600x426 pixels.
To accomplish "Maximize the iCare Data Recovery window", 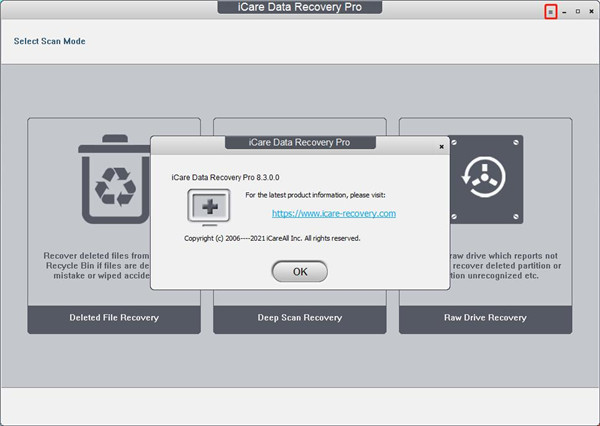I will tap(578, 12).
